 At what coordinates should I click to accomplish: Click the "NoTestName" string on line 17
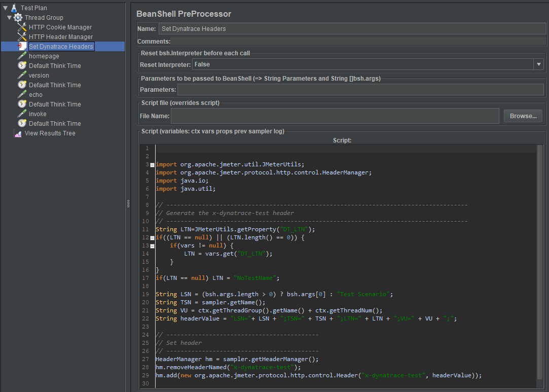[x=255, y=278]
